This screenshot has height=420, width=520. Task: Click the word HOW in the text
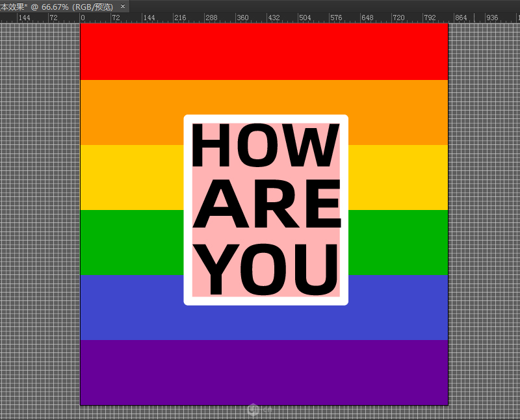click(x=266, y=146)
